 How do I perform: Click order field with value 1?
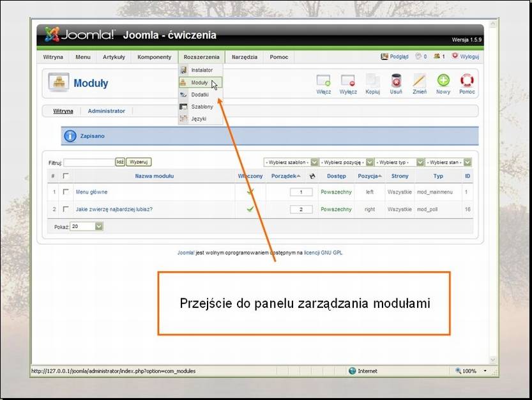point(301,192)
